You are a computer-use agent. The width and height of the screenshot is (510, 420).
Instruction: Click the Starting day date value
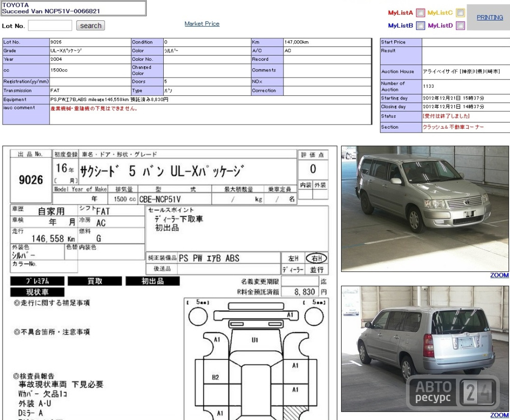pos(453,98)
